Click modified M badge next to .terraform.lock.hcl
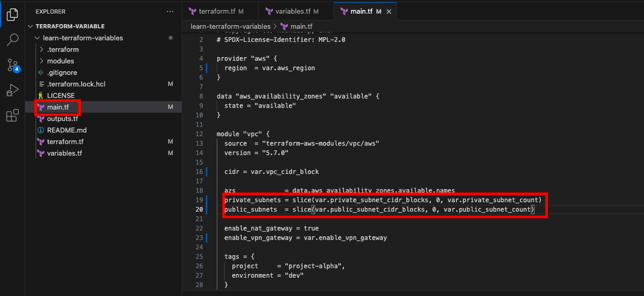Screen dimensions: 644x296 point(170,84)
